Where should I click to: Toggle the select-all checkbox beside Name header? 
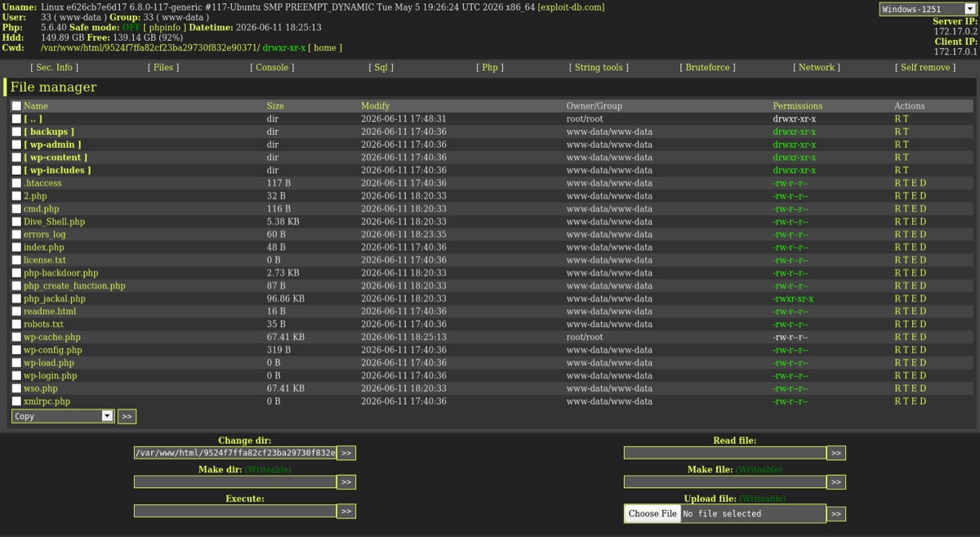tap(16, 106)
